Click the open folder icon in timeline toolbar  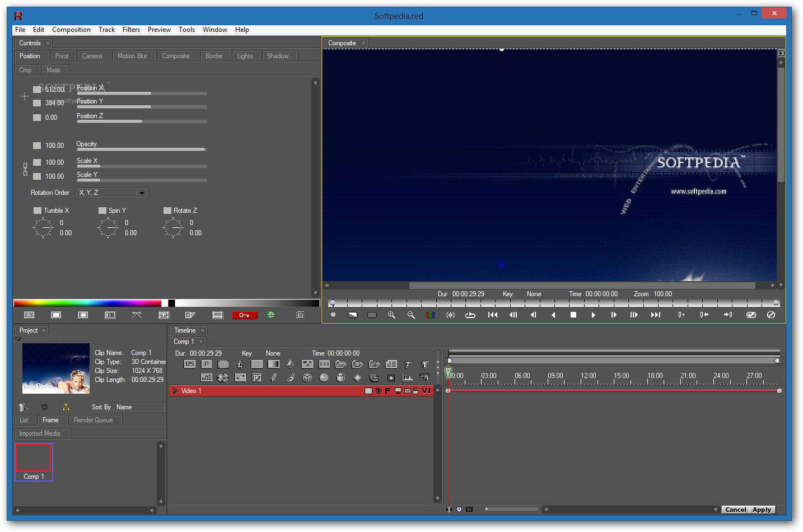tap(341, 364)
